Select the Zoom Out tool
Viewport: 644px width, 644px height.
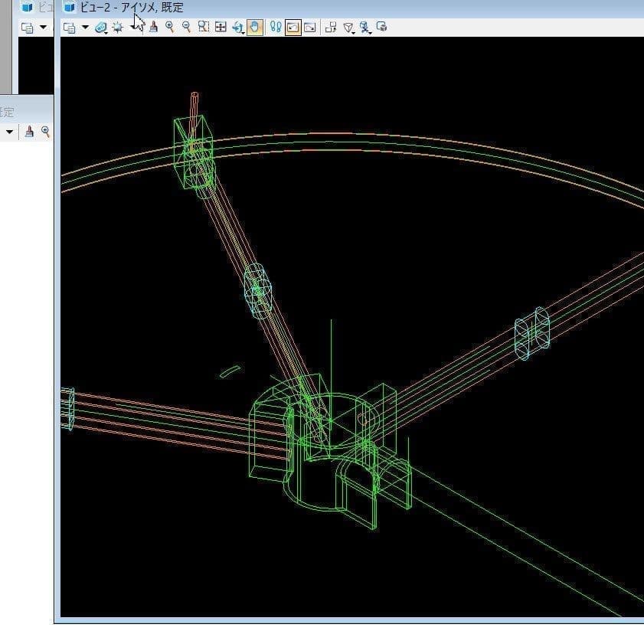pyautogui.click(x=186, y=27)
